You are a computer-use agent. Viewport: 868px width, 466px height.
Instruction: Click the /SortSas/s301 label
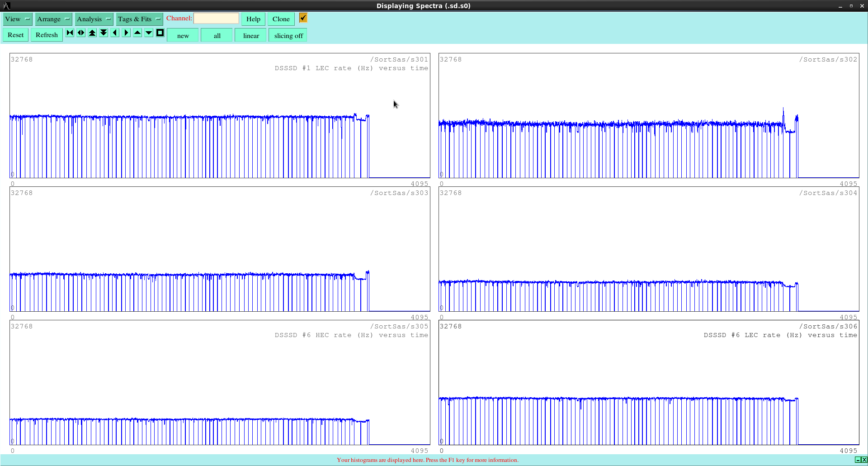pyautogui.click(x=399, y=59)
